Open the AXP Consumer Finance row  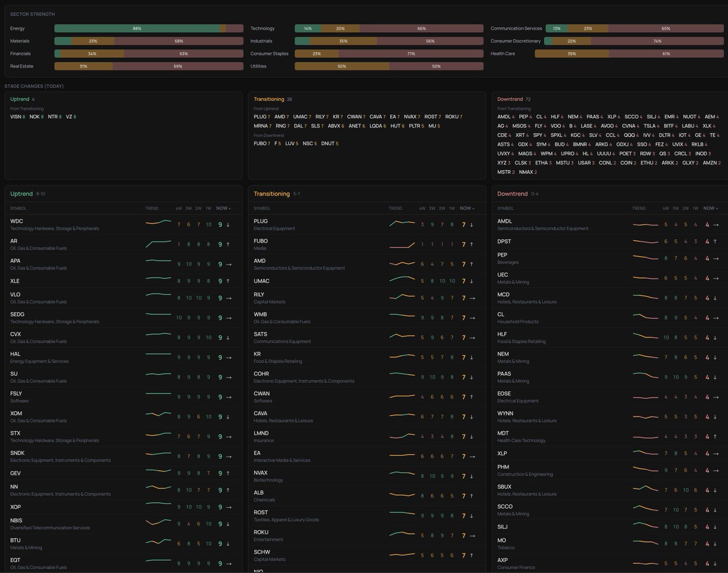coord(610,563)
